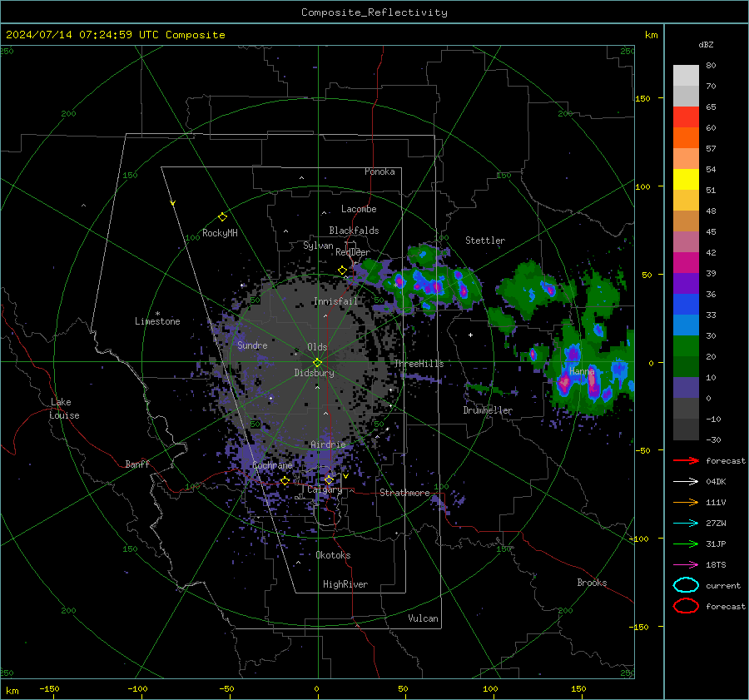
Task: Click the Strathmore city label
Action: click(404, 493)
